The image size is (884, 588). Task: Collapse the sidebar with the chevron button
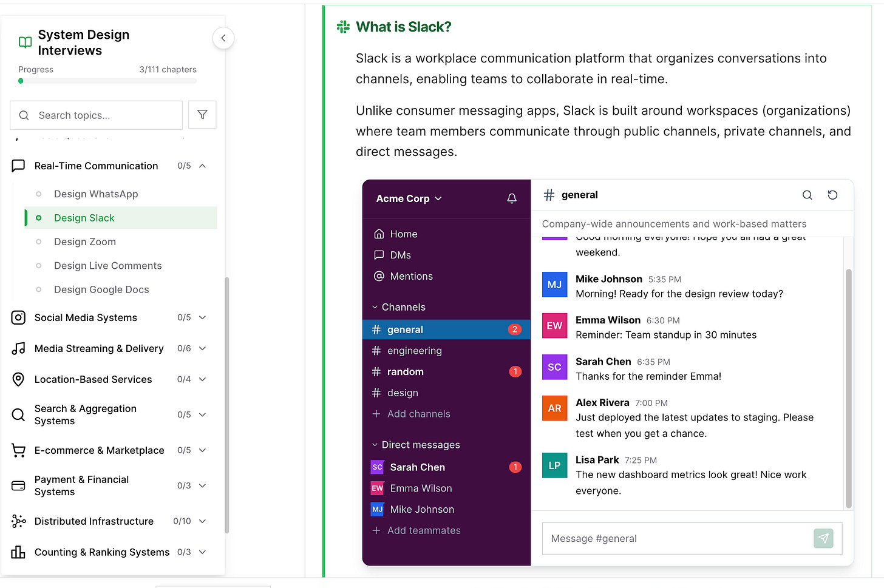click(223, 38)
